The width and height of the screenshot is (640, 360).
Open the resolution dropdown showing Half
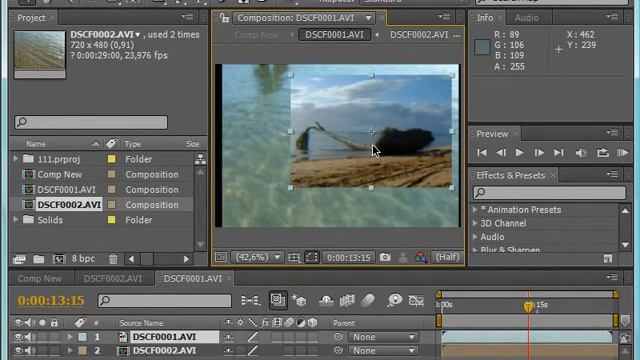click(x=447, y=257)
